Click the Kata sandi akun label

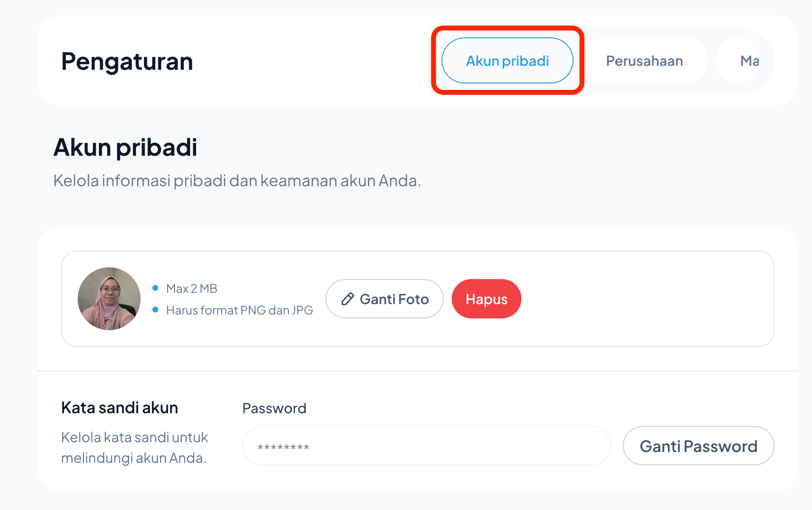[x=119, y=408]
